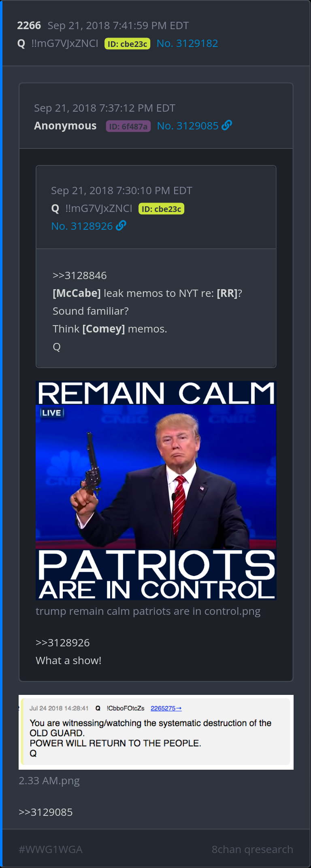Click the >>3128846 reply reference
Viewport: 311px width, 868px height.
[80, 275]
